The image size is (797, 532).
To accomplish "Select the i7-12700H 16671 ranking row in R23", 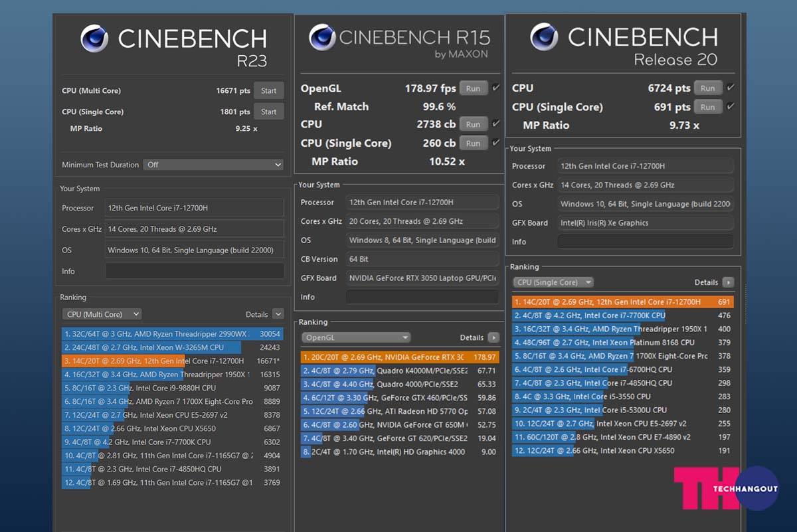I will tap(173, 361).
